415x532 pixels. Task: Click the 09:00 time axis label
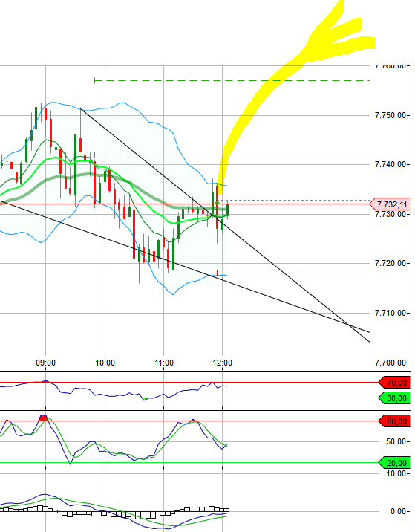[45, 363]
